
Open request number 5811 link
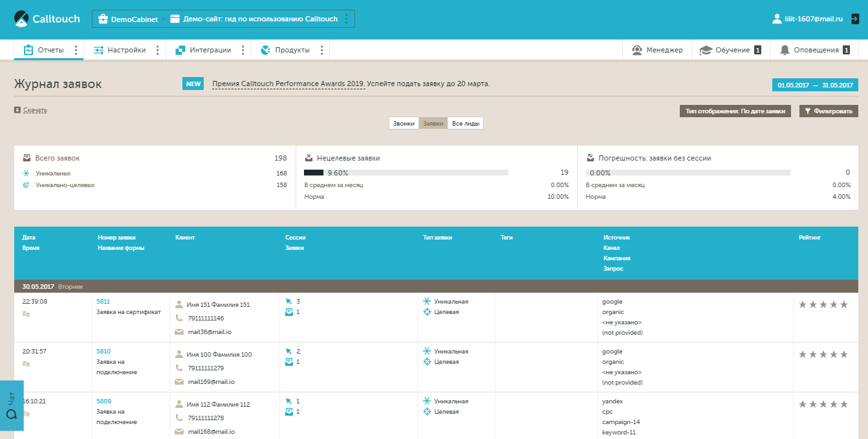coord(103,302)
